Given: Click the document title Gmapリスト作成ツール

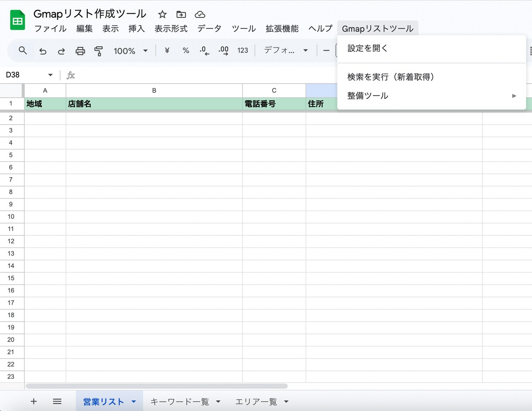Looking at the screenshot, I should [x=90, y=14].
